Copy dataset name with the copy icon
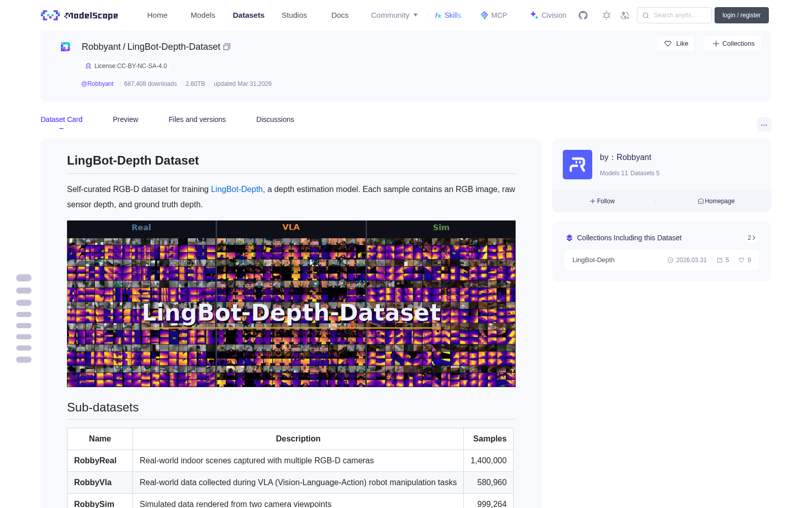 pyautogui.click(x=227, y=47)
